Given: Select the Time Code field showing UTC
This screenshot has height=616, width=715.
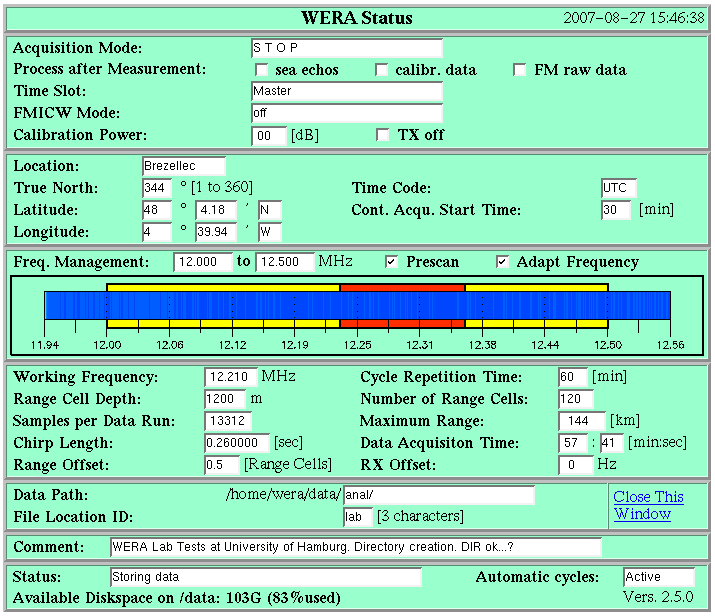Looking at the screenshot, I should click(x=619, y=188).
